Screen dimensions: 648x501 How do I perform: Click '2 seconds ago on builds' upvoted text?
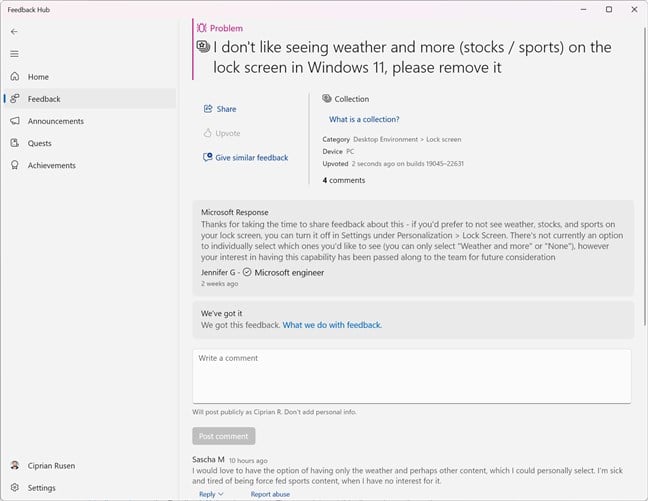pyautogui.click(x=407, y=164)
